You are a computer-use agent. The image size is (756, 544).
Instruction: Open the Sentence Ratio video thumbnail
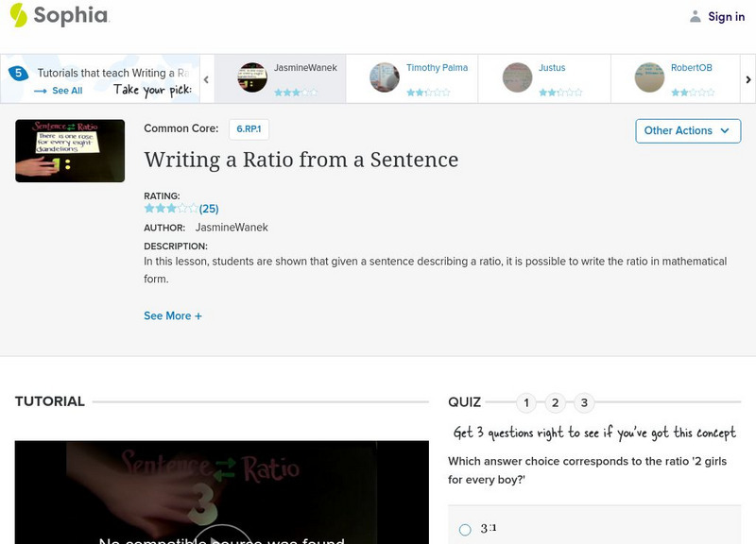(70, 150)
